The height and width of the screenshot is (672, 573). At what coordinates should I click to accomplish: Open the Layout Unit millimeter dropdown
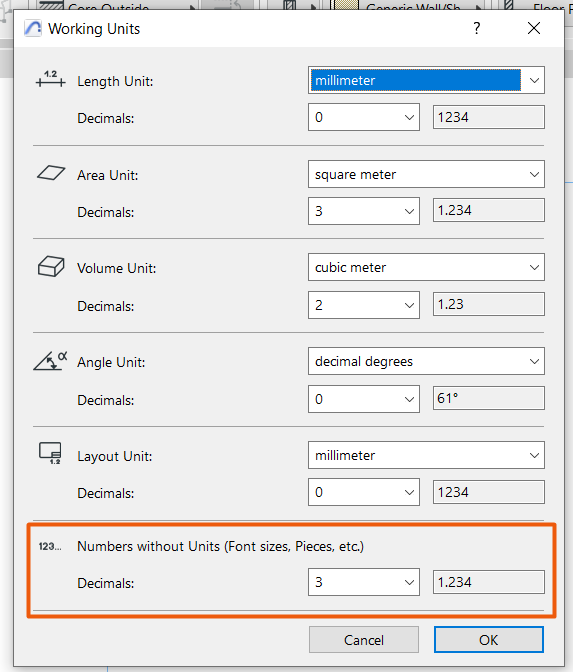click(x=426, y=455)
